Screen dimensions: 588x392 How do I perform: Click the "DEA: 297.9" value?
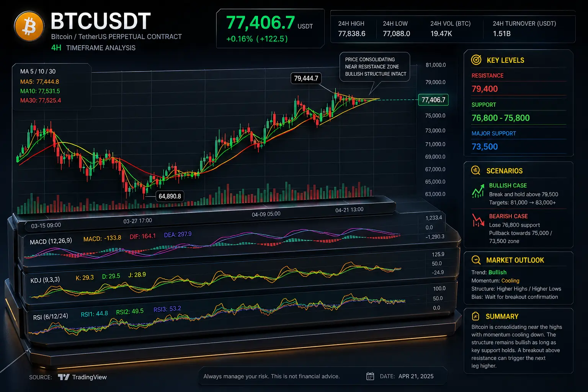(x=178, y=234)
